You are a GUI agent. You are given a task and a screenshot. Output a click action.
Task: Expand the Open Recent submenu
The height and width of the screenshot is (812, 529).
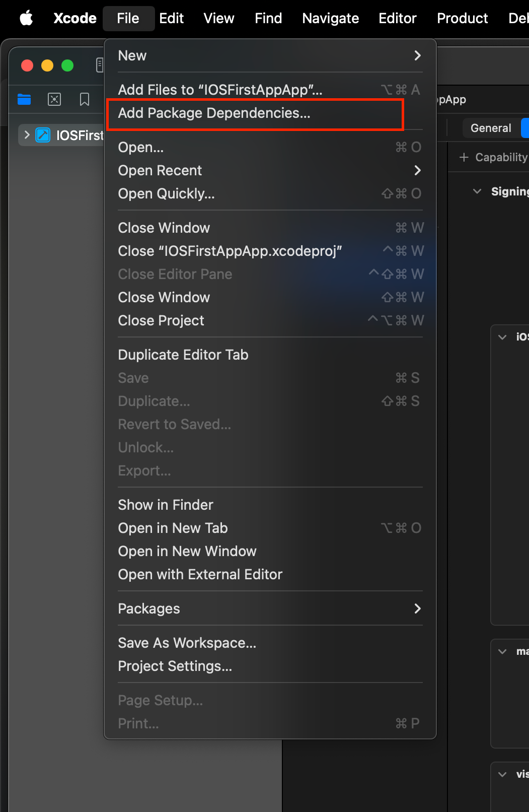tap(270, 170)
